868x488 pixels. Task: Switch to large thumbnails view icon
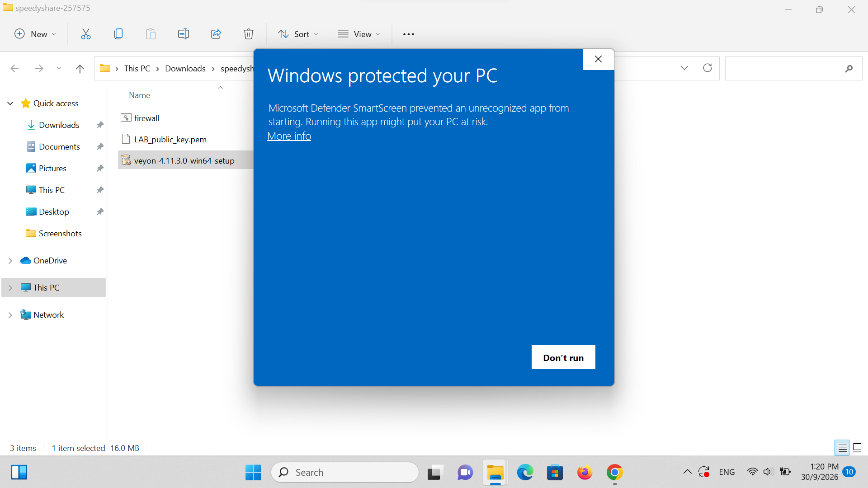pos(857,448)
